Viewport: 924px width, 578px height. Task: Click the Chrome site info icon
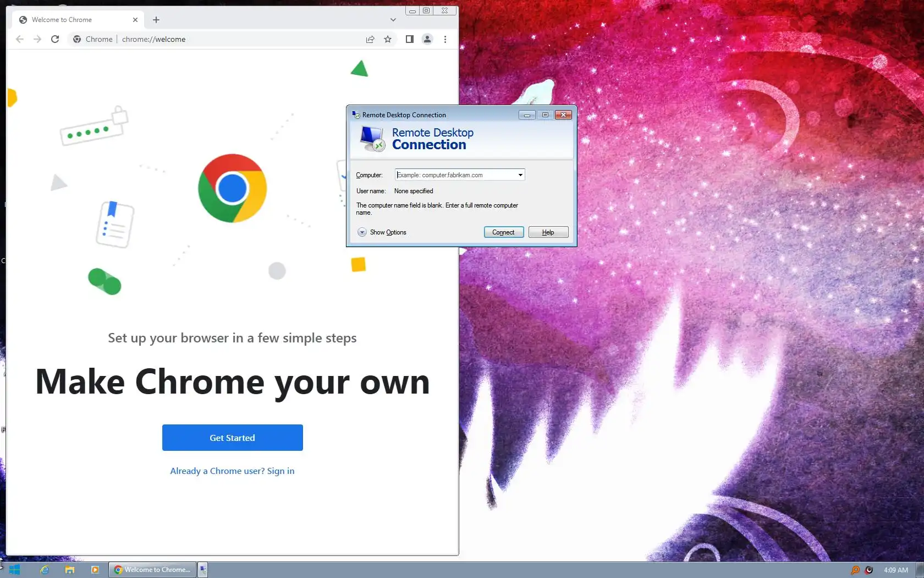[x=77, y=39]
